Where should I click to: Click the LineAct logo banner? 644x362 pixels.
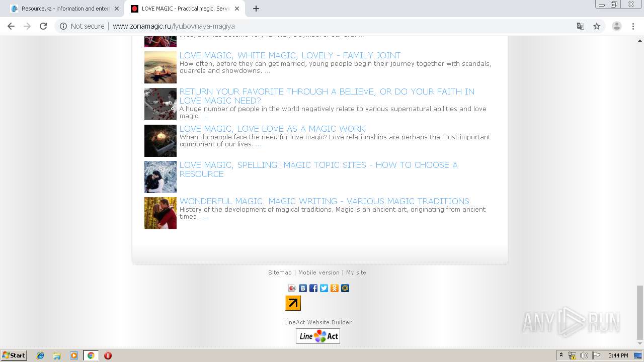point(318,336)
